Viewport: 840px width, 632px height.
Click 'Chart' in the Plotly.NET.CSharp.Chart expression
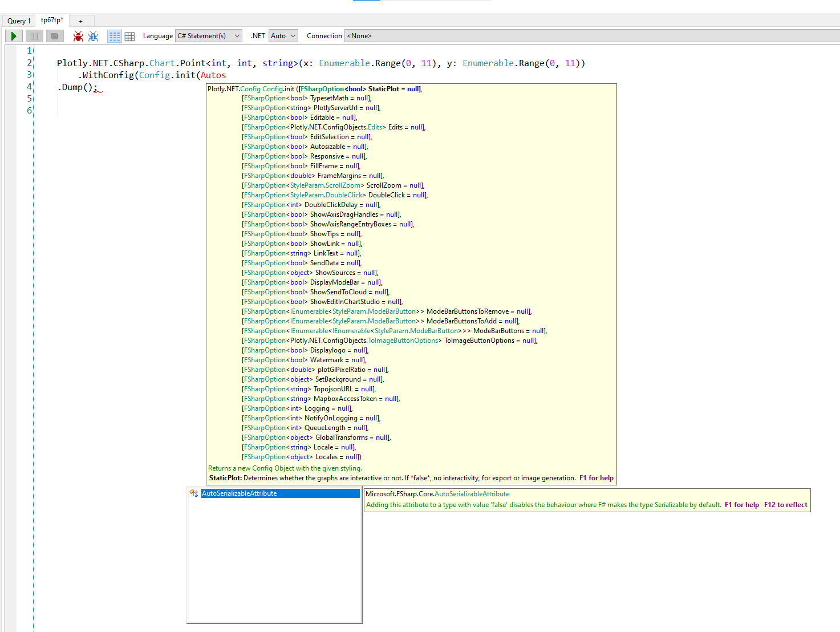coord(162,63)
